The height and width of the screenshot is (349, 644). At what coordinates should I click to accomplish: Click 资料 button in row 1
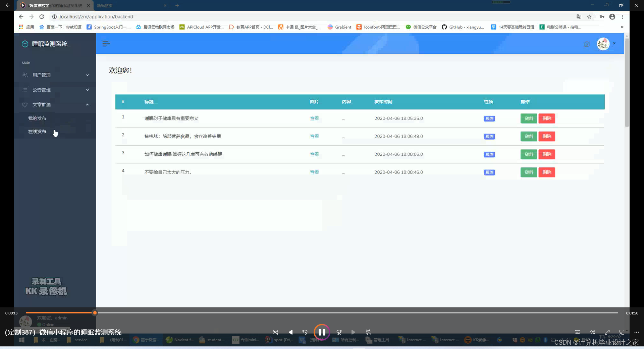[529, 118]
